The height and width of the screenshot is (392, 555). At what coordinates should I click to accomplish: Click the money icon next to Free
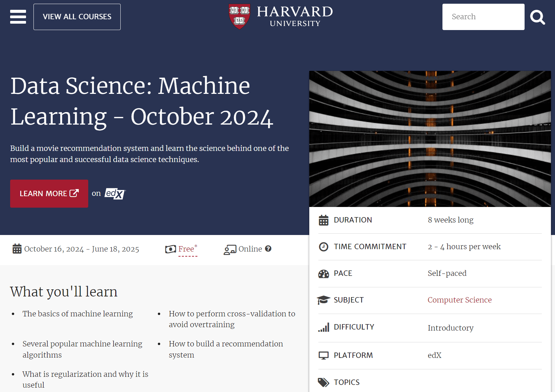coord(171,249)
